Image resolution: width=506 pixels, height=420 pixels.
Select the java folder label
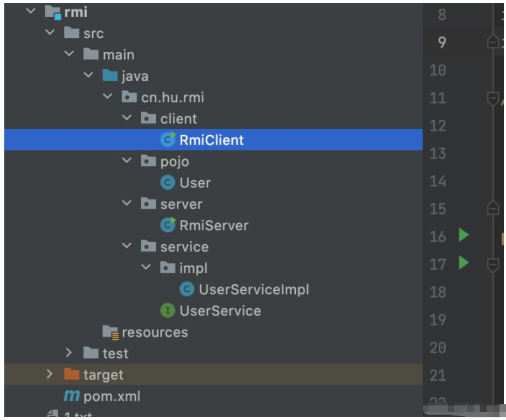(135, 77)
